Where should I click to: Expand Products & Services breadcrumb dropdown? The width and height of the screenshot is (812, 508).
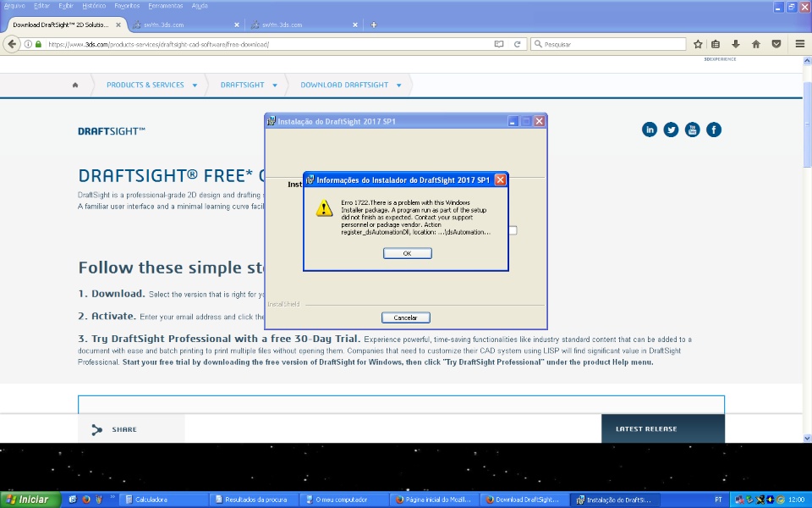click(x=195, y=85)
